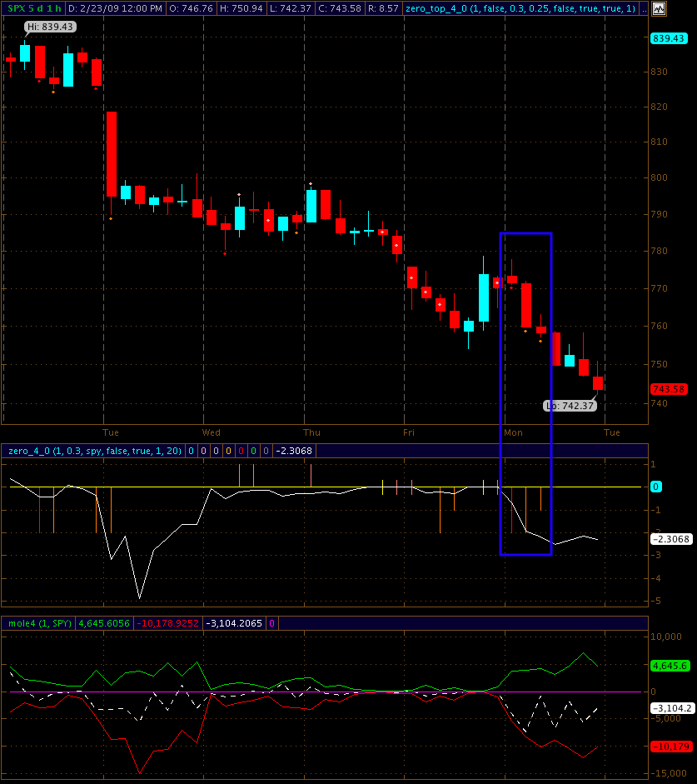Click the chart settings icon at top right
This screenshot has height=784, width=697.
(x=659, y=9)
